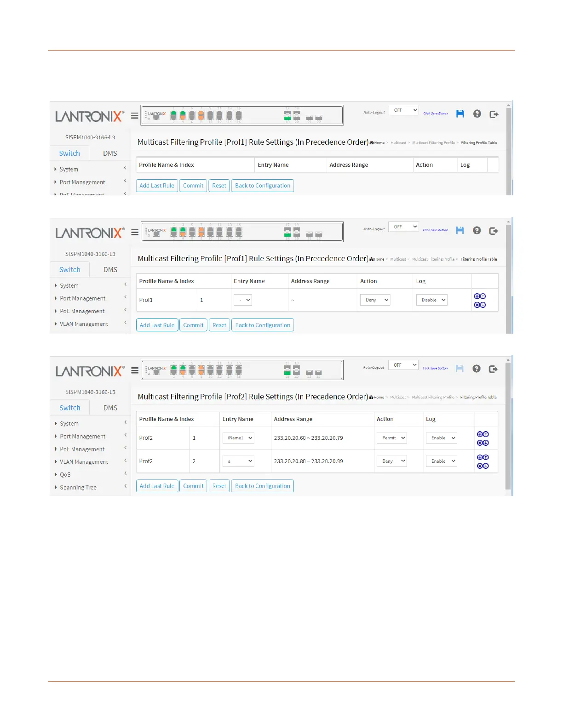Click the move-up arrow icon on Prof2 rule 2
This screenshot has width=563, height=728.
click(x=486, y=457)
